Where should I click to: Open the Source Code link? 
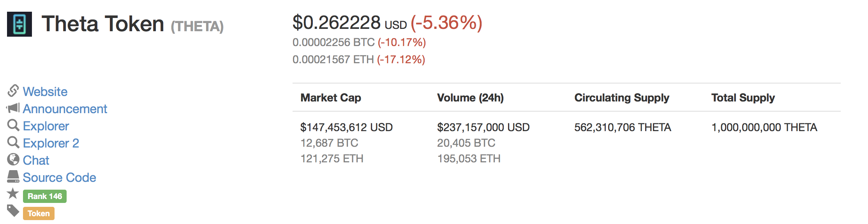(60, 177)
